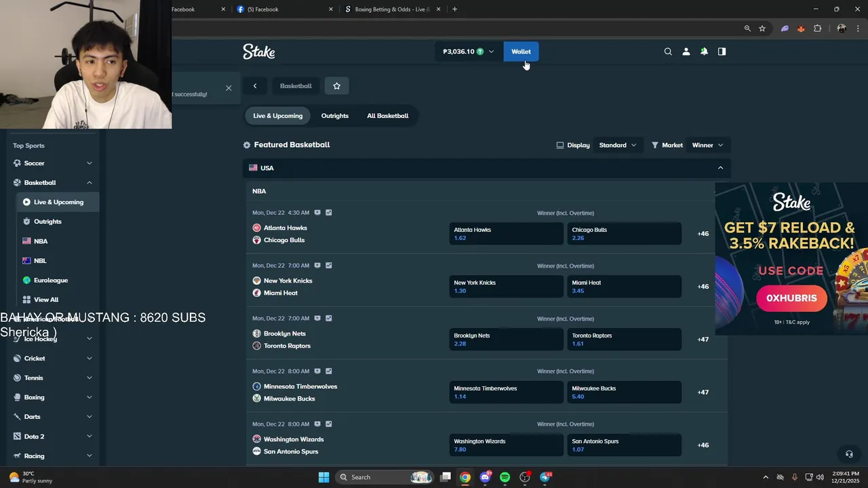
Task: Open the Display Standard dropdown
Action: click(618, 145)
